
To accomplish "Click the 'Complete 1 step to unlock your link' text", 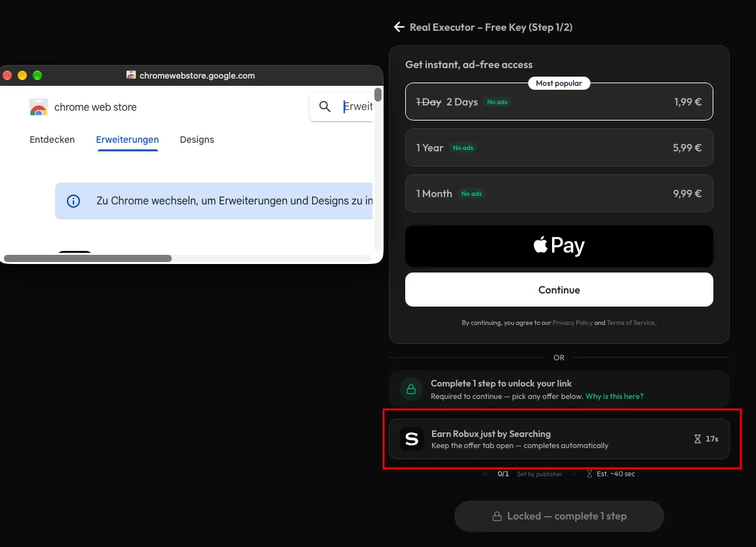I will click(501, 383).
